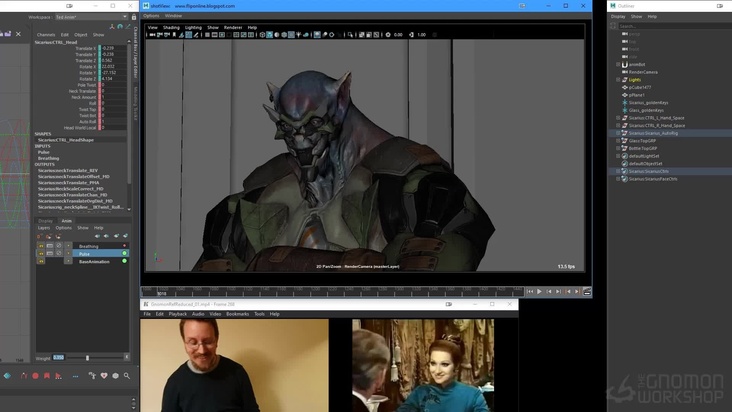This screenshot has width=732, height=412.
Task: Click the grey sphere icon in bottom shelf
Action: [116, 376]
